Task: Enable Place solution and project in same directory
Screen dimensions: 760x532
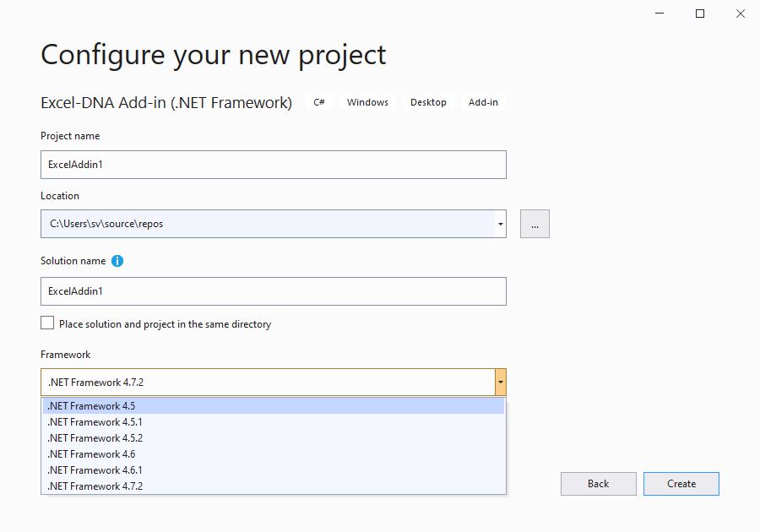Action: pos(47,323)
